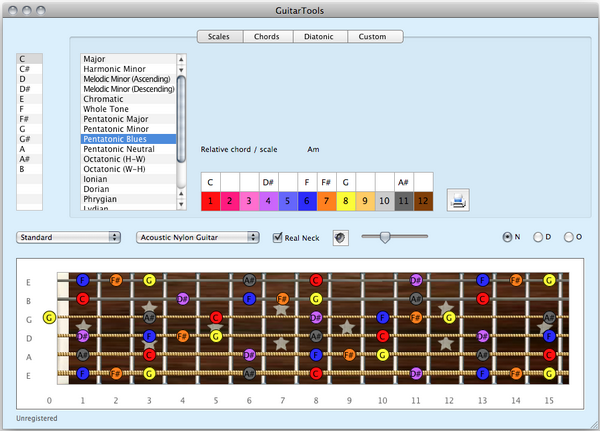
Task: Choose Pentatonic Minor scale
Action: click(129, 129)
